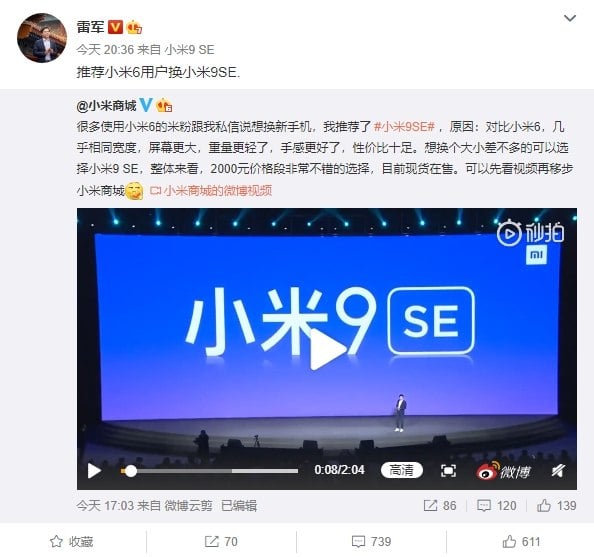The image size is (594, 557).
Task: Open 小米商城的微博视频 video link
Action: (211, 191)
